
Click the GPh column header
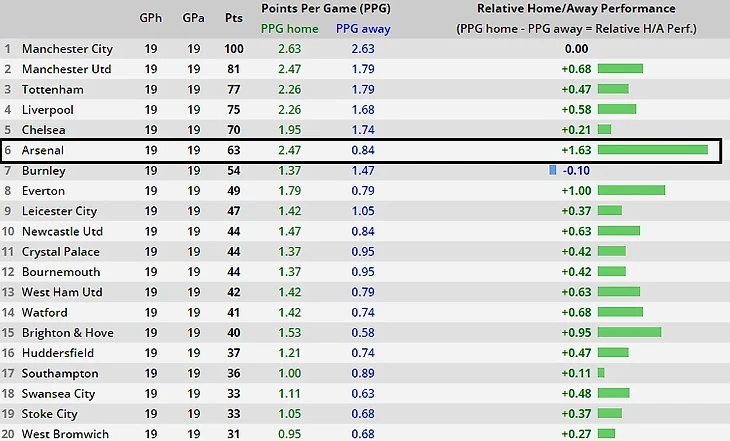pyautogui.click(x=151, y=18)
